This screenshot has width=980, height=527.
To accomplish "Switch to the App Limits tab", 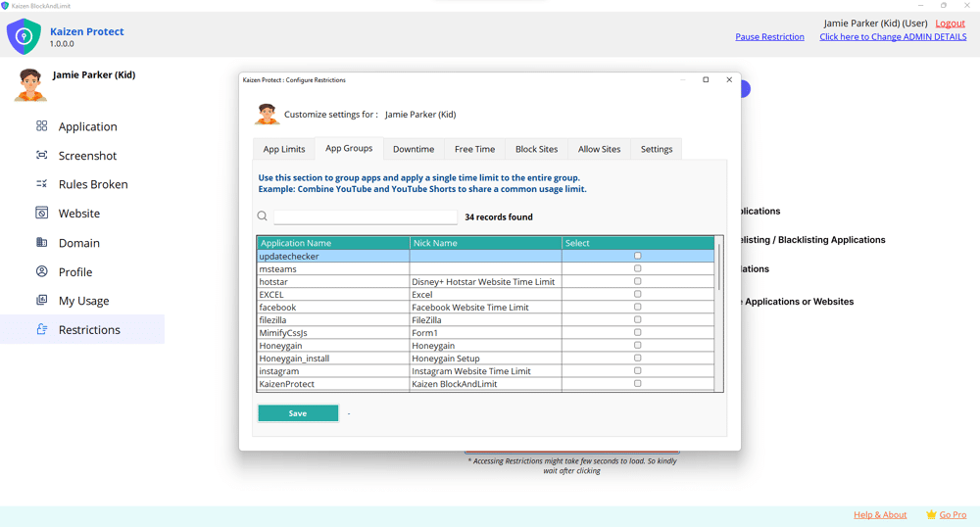I will (284, 149).
